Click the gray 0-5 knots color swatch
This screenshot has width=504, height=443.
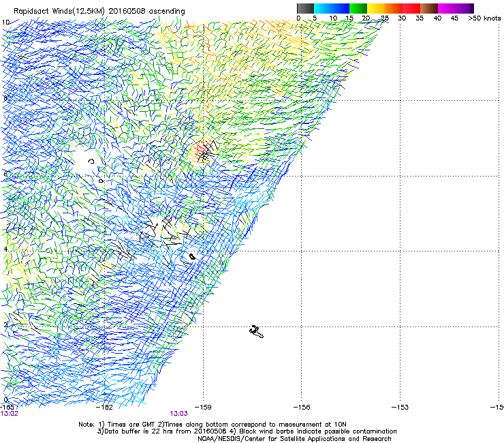coord(305,8)
